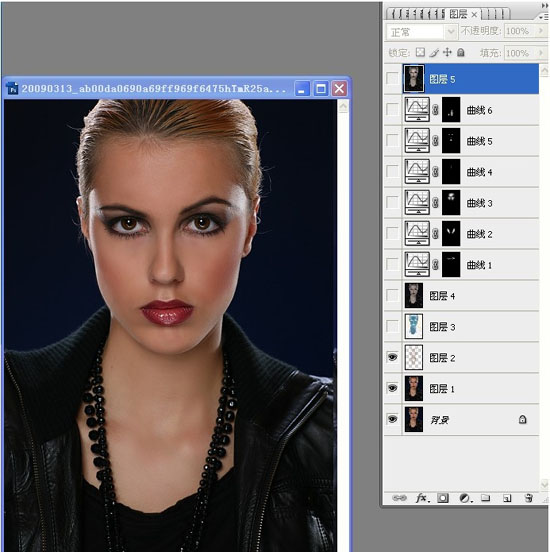Switch to the 图层 tab
The width and height of the screenshot is (550, 552).
(459, 14)
